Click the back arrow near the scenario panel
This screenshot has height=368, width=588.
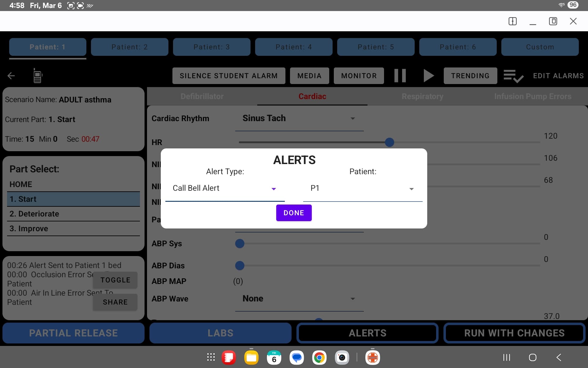click(x=11, y=76)
